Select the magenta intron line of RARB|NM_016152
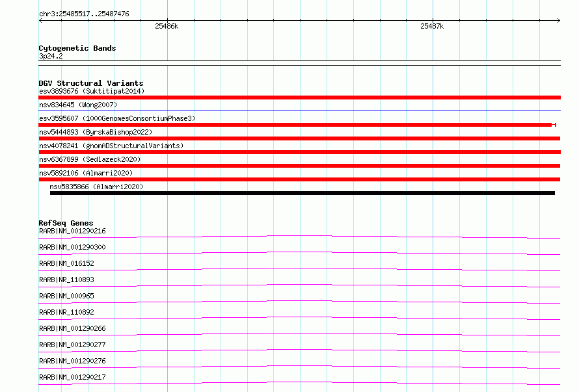Viewport: 579px width, 392px height. pos(299,269)
